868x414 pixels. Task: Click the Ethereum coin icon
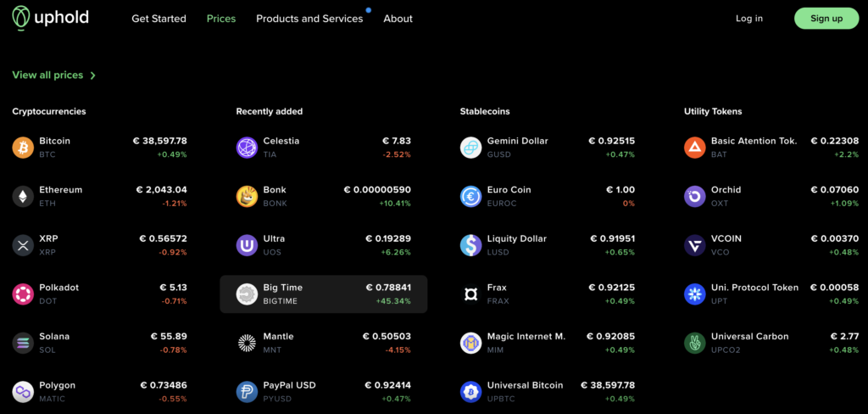(23, 196)
